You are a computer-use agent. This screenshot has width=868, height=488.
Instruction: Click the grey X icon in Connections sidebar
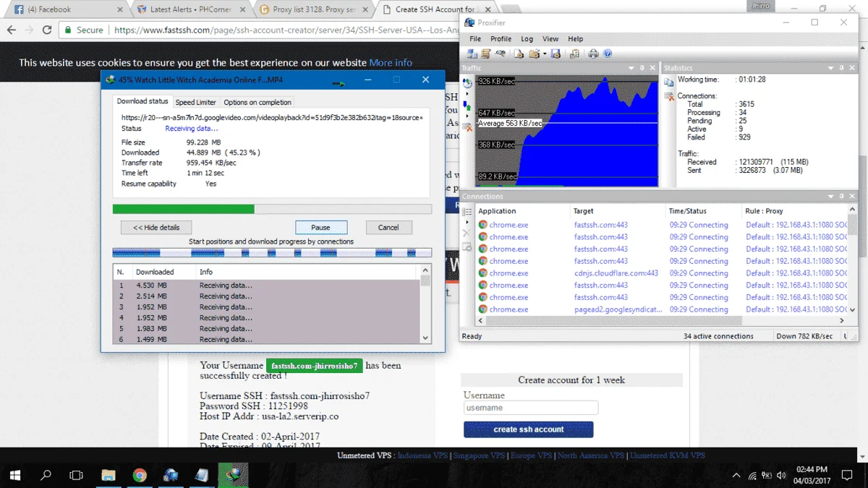(467, 233)
